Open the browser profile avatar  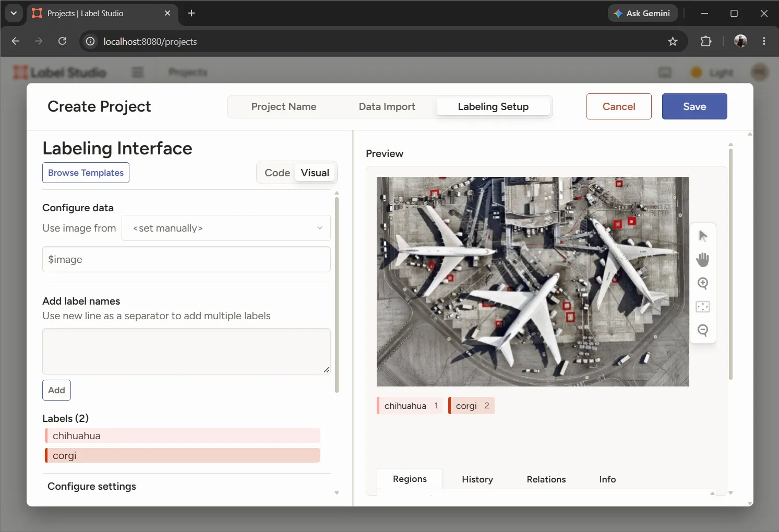pos(740,41)
